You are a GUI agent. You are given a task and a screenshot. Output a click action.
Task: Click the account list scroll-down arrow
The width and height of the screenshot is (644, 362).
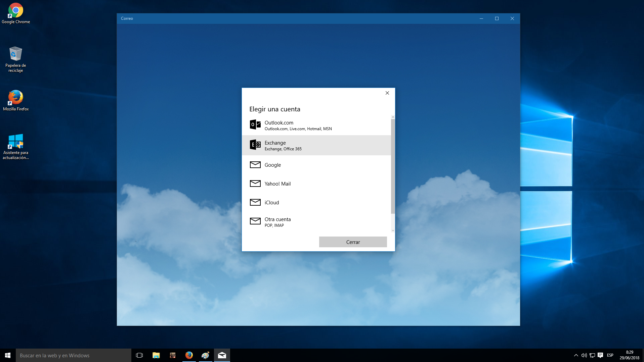[x=393, y=230]
